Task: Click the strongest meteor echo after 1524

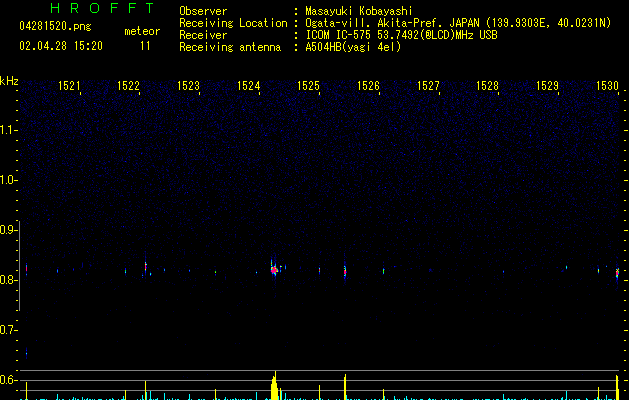Action: pos(274,270)
